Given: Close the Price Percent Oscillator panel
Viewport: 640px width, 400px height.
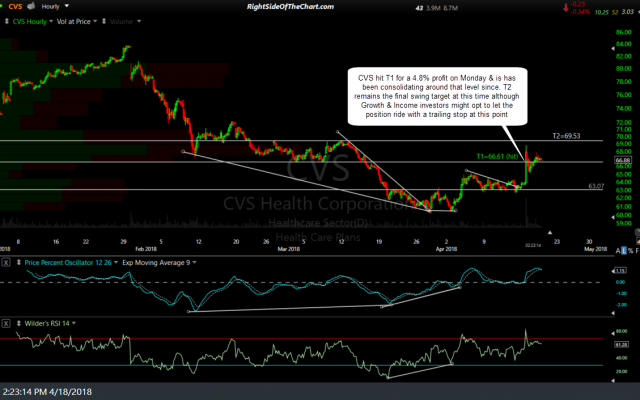Looking at the screenshot, I should click(6, 261).
